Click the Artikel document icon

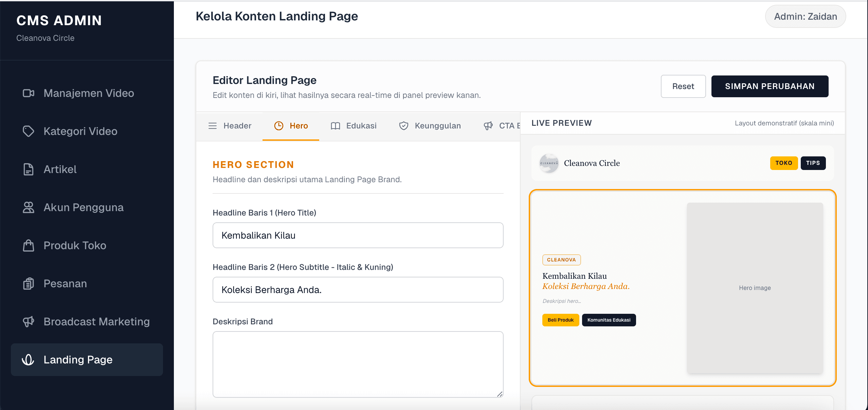29,169
